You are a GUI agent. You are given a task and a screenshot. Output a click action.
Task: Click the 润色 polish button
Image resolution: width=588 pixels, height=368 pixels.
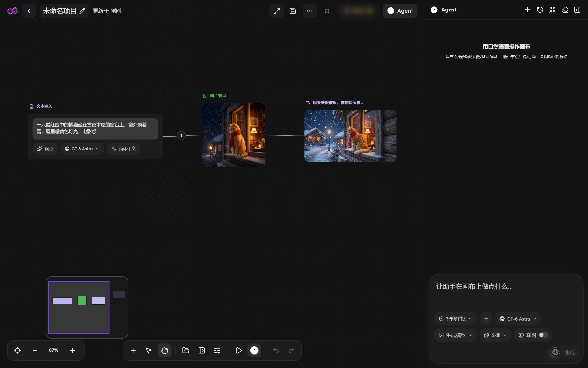45,149
